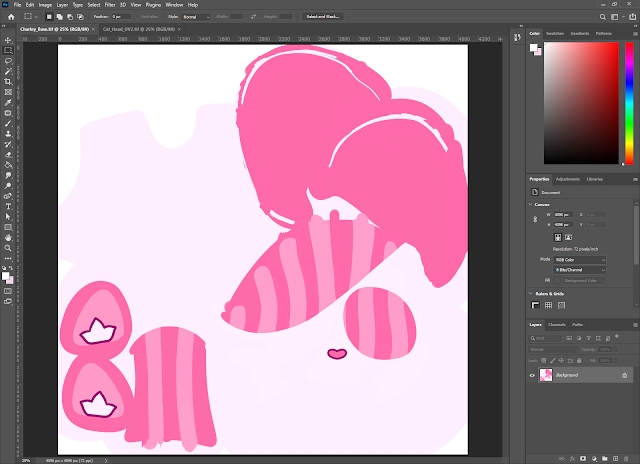640x464 pixels.
Task: Select the Path Selection tool
Action: click(x=8, y=217)
